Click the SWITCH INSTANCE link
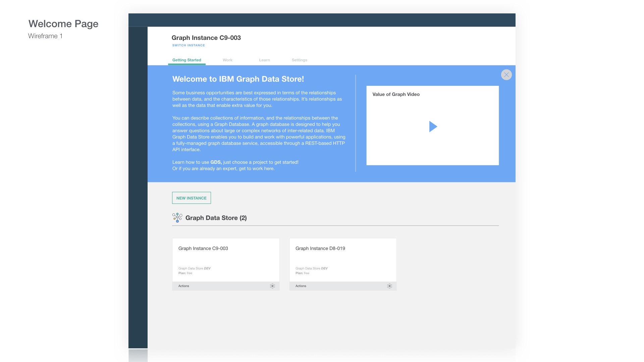This screenshot has width=644, height=362. click(x=189, y=45)
